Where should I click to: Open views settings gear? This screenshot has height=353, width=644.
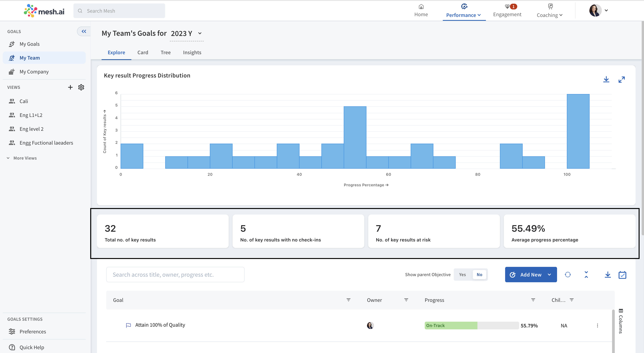81,87
